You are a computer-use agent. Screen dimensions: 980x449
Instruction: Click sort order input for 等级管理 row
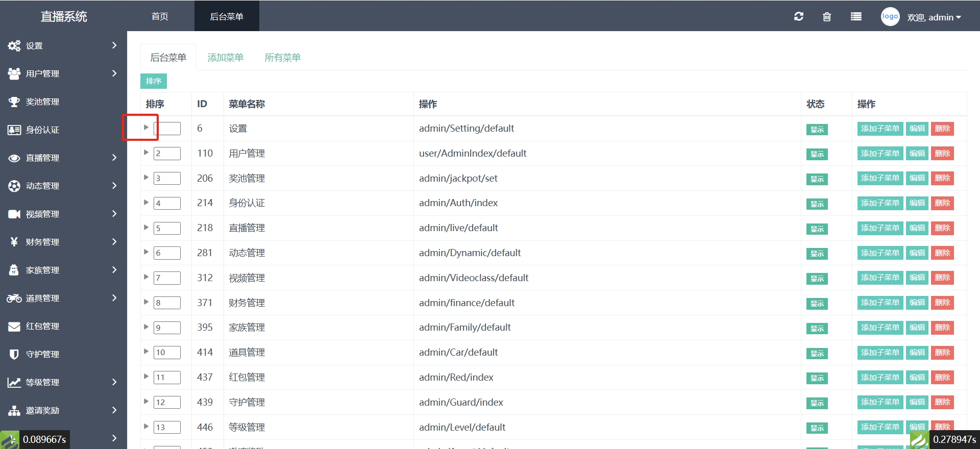[x=167, y=428]
